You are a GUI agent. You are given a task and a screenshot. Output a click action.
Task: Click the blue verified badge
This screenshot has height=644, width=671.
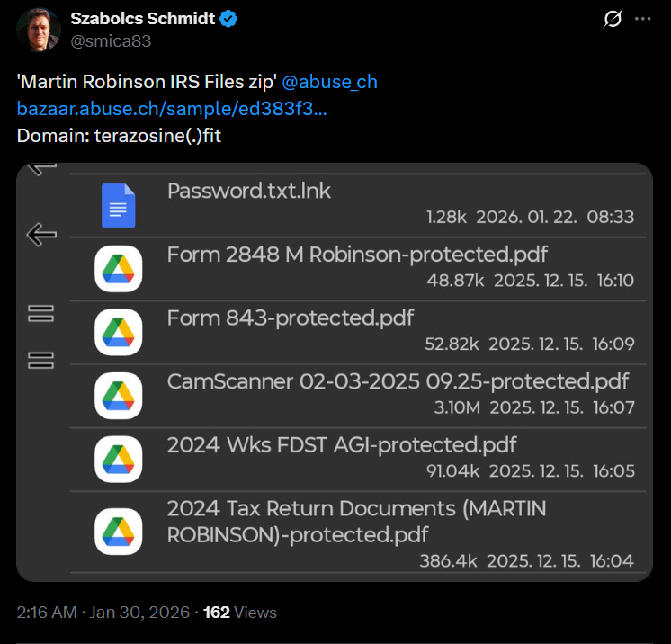point(228,20)
